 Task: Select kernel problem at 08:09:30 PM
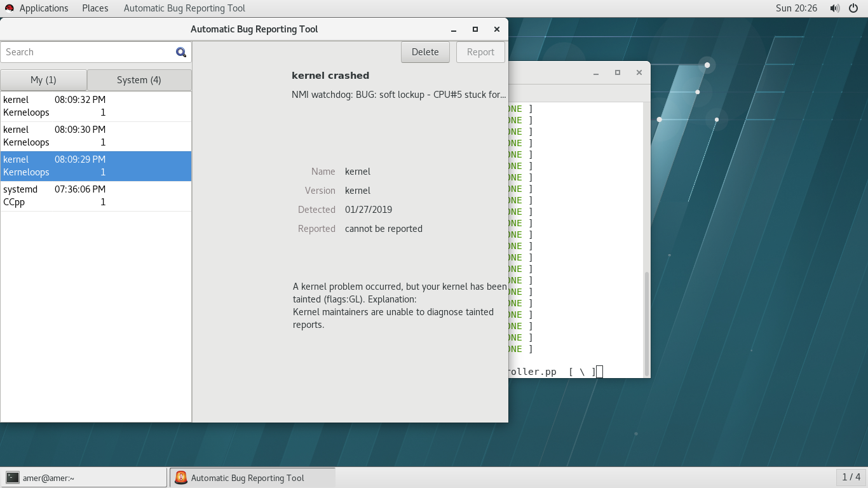(x=96, y=136)
